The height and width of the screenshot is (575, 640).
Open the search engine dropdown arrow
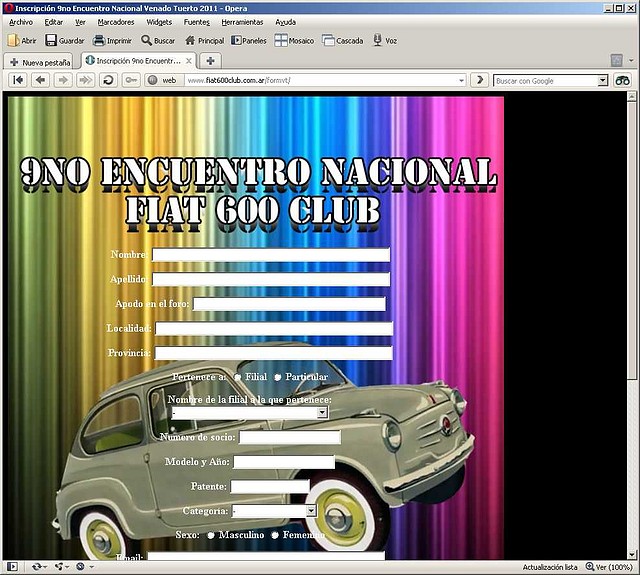pos(602,81)
